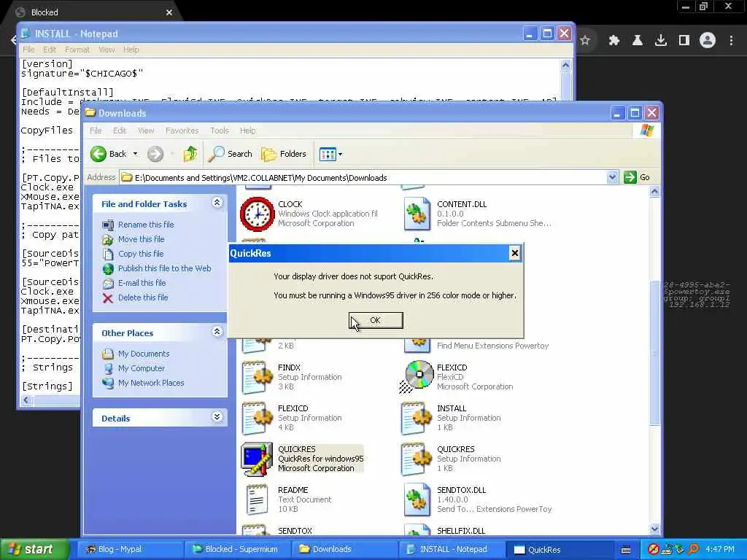The width and height of the screenshot is (747, 560).
Task: Open the File menu in Downloads
Action: pyautogui.click(x=96, y=131)
